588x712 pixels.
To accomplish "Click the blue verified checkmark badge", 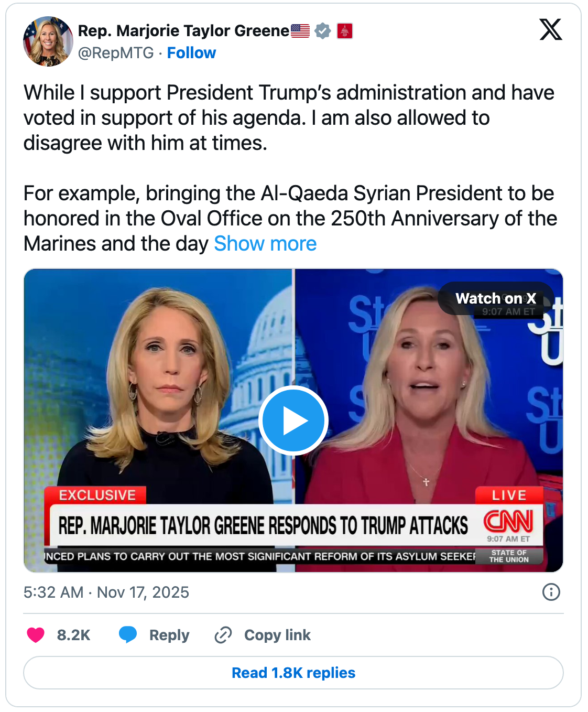I will [323, 31].
